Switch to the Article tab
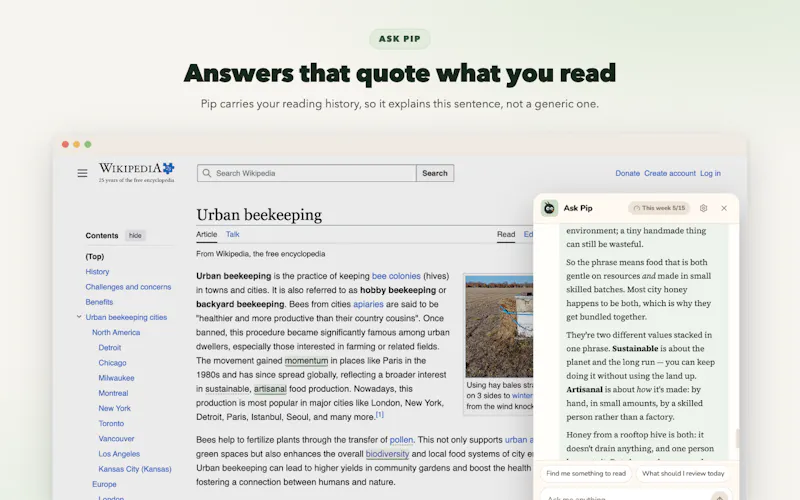The height and width of the screenshot is (500, 800). pyautogui.click(x=207, y=234)
